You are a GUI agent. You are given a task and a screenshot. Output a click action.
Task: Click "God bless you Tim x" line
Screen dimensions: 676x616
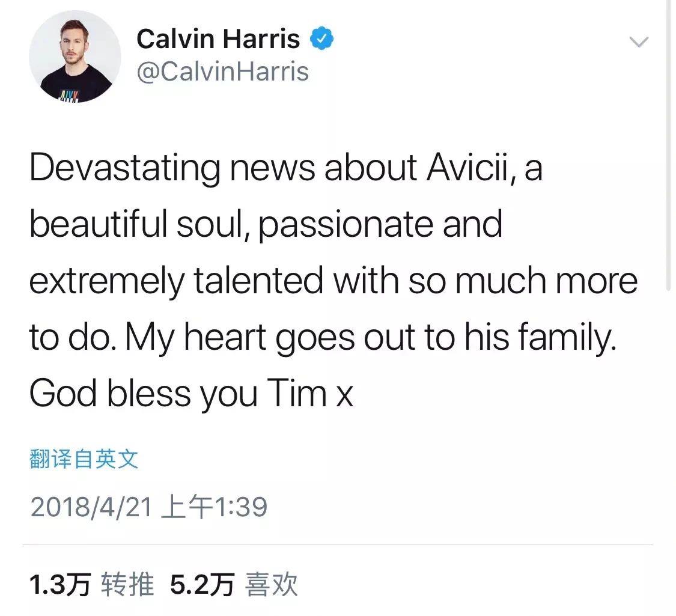point(192,394)
